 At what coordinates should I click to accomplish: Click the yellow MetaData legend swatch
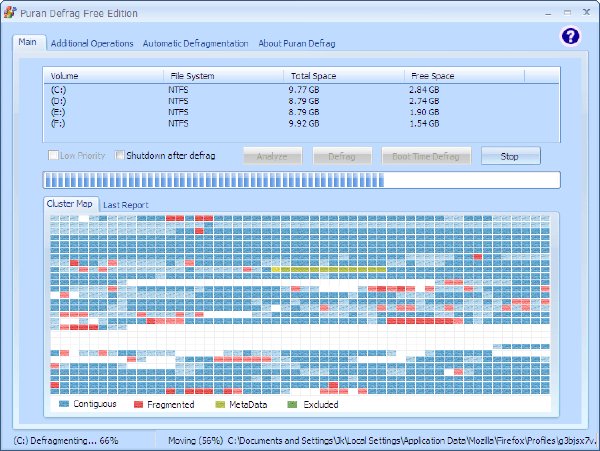tap(220, 405)
